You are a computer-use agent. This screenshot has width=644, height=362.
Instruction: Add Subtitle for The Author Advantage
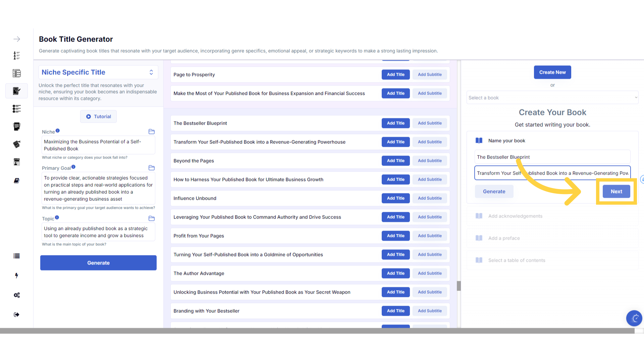(430, 274)
